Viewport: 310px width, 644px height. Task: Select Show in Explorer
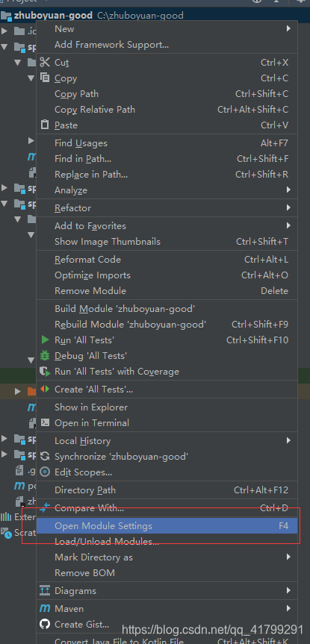tap(167, 407)
